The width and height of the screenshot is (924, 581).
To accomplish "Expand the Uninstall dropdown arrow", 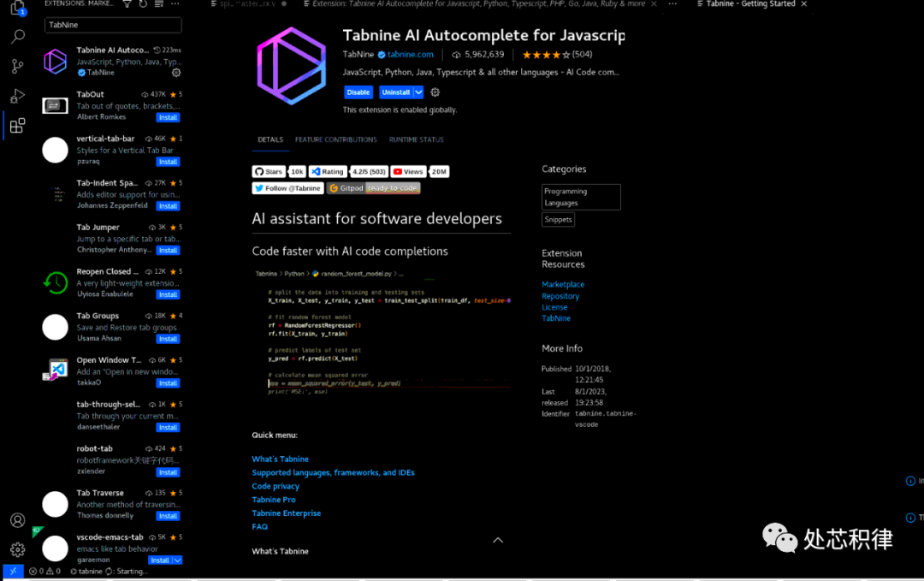I will pyautogui.click(x=418, y=92).
